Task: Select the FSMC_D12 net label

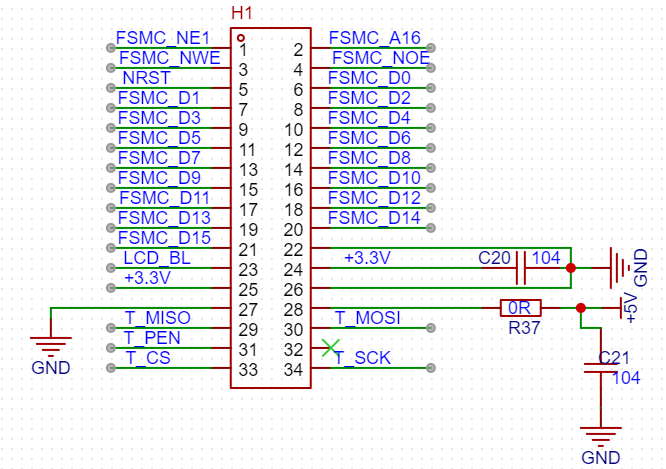Action: click(x=374, y=198)
